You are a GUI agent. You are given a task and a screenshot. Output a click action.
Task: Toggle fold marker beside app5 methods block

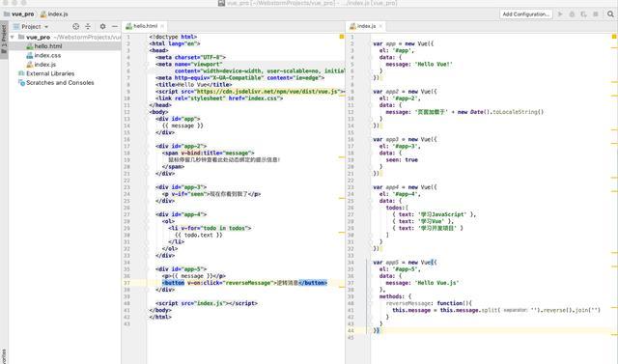point(371,296)
